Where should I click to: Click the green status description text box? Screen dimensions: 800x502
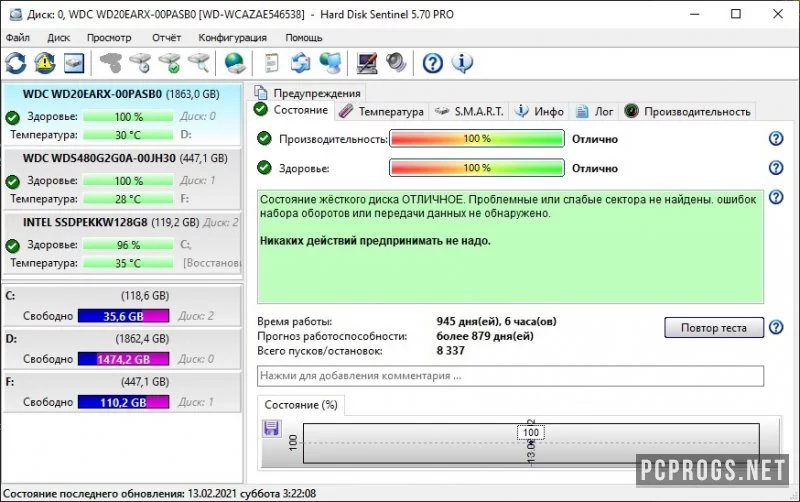(510, 247)
